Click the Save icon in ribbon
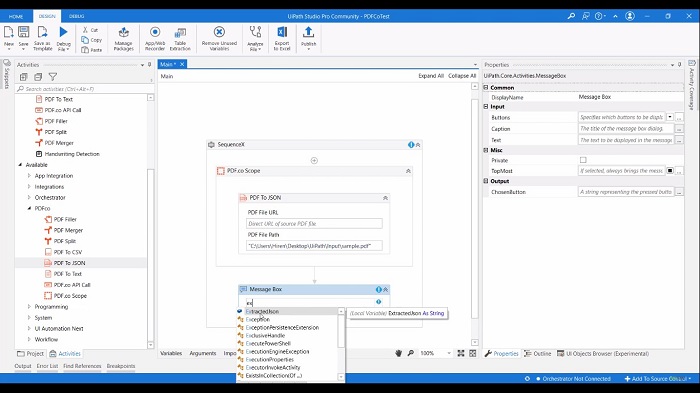The width and height of the screenshot is (700, 393). pyautogui.click(x=23, y=32)
